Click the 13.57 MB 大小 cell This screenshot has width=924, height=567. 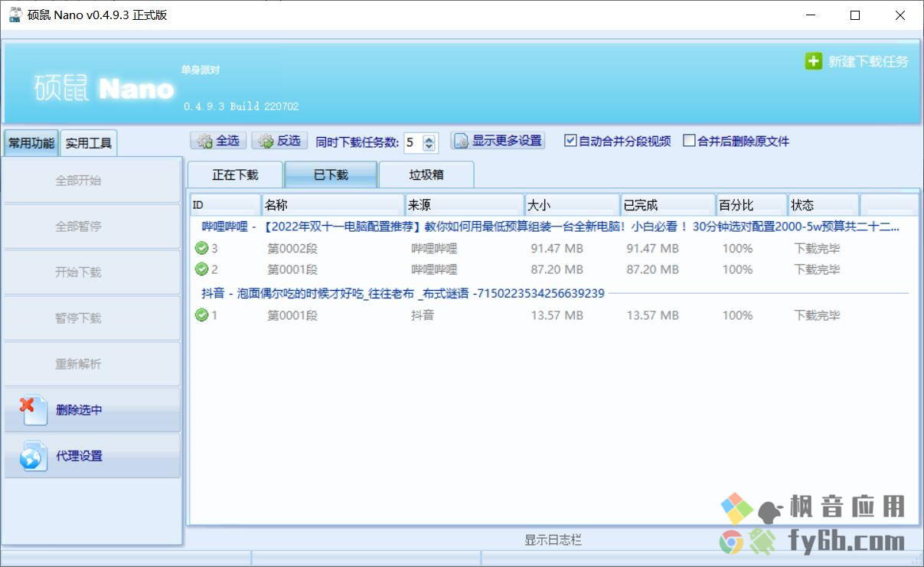click(557, 314)
